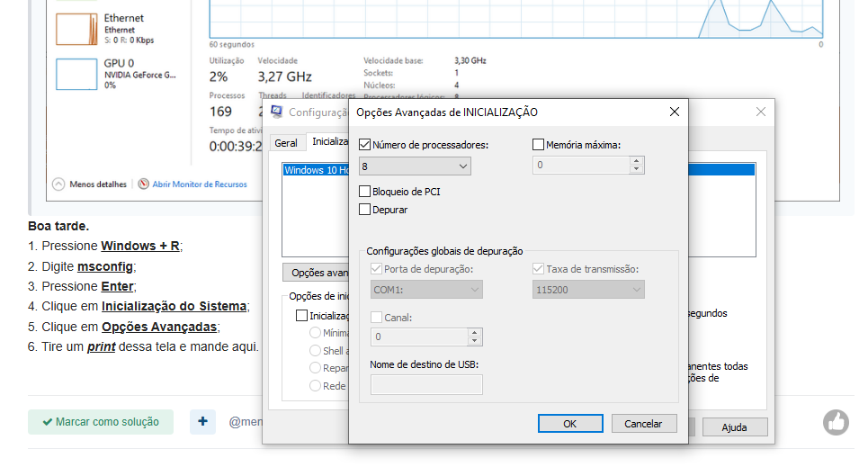Screen dimensions: 868x467
Task: Close the Opções Avançadas de Inicialização dialog
Action: (674, 112)
